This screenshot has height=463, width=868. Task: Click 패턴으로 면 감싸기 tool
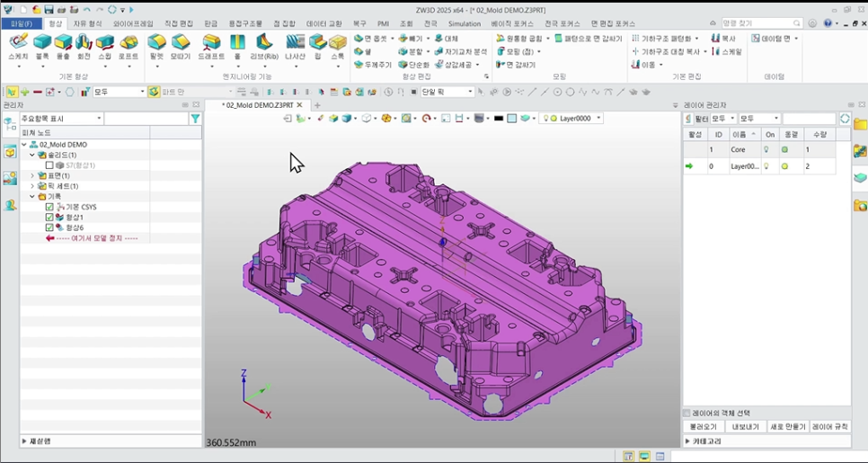(589, 39)
